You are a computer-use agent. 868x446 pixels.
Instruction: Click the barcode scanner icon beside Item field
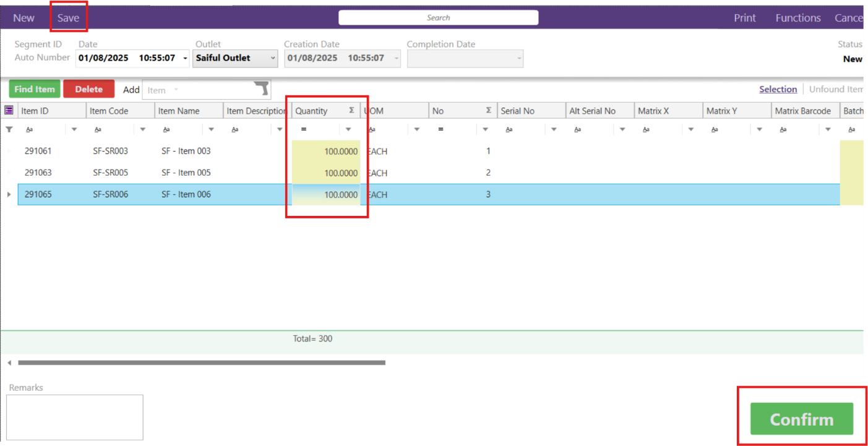pos(260,89)
